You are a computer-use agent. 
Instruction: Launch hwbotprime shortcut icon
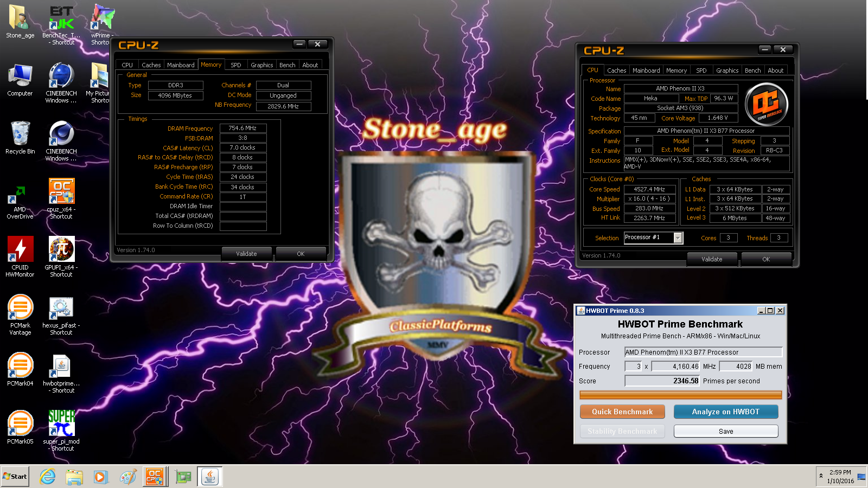point(61,373)
